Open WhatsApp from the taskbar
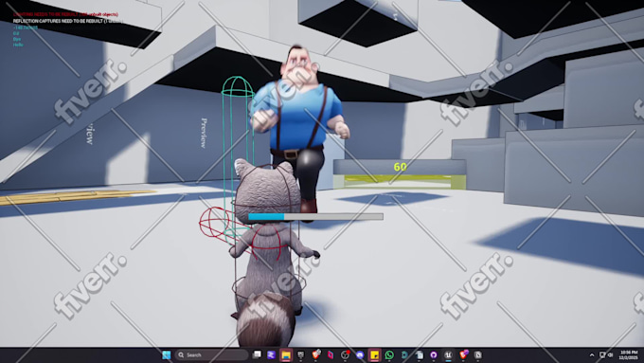 [x=389, y=354]
